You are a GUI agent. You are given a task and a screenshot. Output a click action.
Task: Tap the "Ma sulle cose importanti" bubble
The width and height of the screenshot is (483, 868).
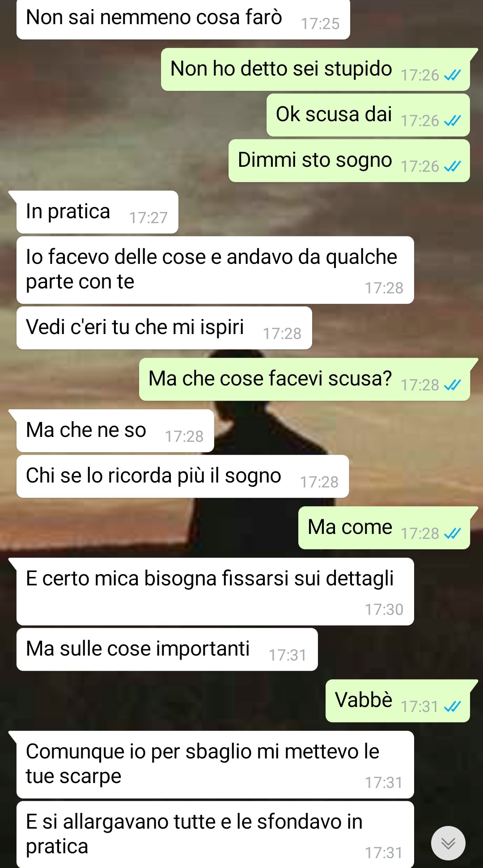tap(167, 649)
